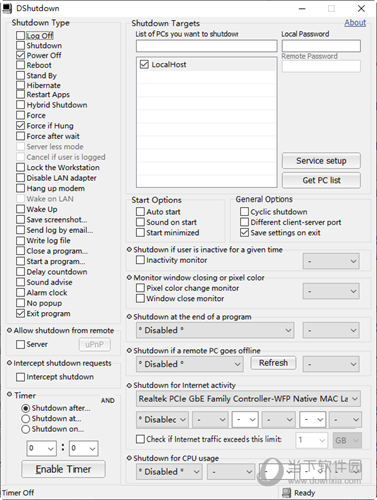377x500 pixels.
Task: Click the Local Password input field
Action: [321, 46]
